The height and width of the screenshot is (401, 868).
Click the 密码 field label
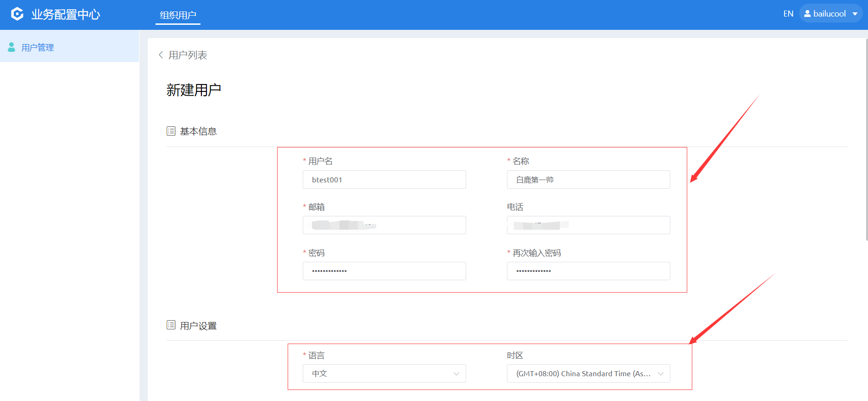point(316,253)
